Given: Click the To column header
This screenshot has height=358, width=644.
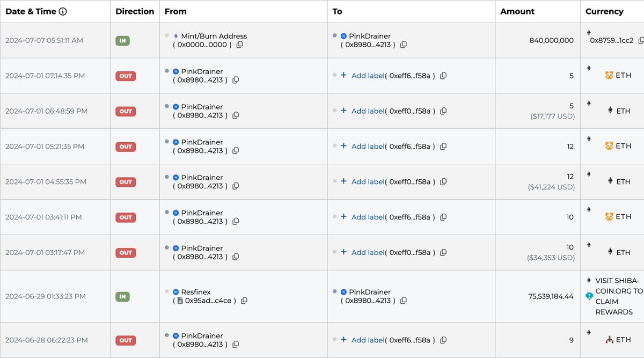Looking at the screenshot, I should 338,11.
